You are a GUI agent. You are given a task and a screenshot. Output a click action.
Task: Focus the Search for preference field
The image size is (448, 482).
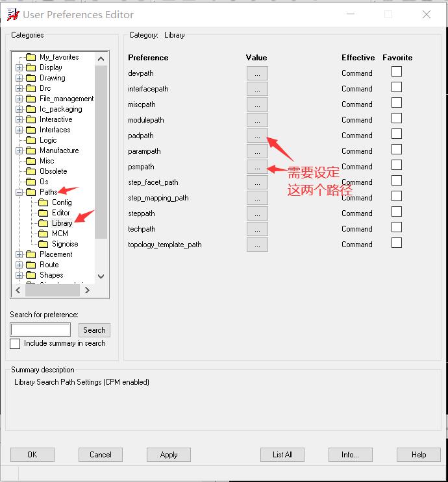point(40,330)
